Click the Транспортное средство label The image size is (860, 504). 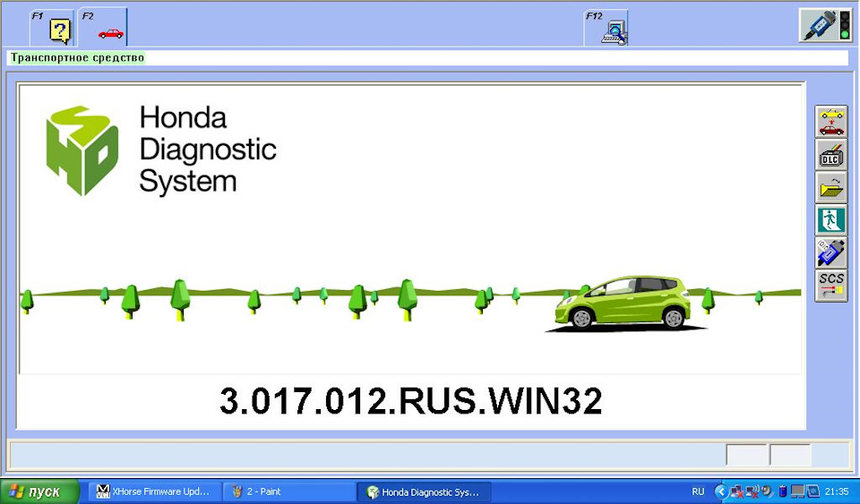pyautogui.click(x=77, y=57)
